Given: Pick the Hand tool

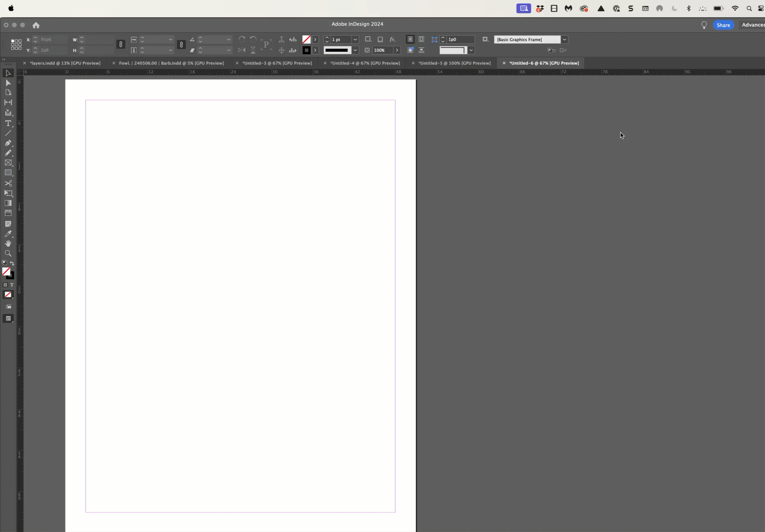Looking at the screenshot, I should tap(8, 244).
